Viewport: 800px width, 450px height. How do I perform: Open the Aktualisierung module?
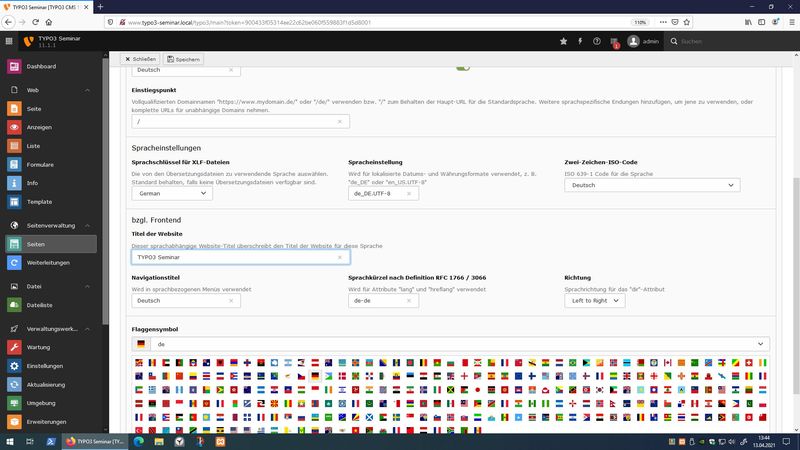[51, 385]
